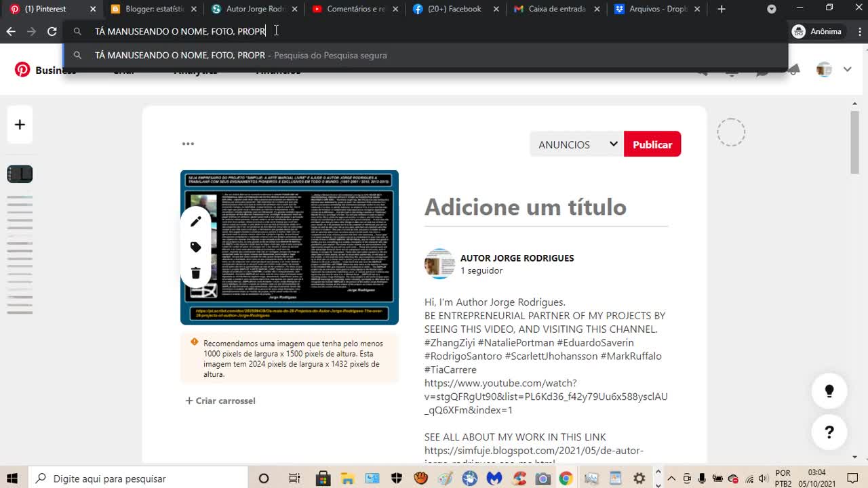Click the plus button to add new pin
868x488 pixels.
coord(20,125)
